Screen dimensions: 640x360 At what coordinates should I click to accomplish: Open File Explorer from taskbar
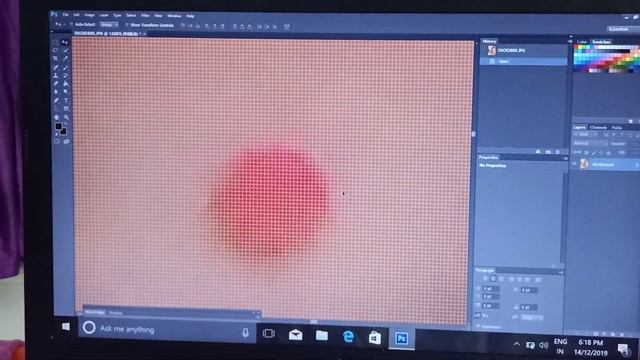(322, 336)
